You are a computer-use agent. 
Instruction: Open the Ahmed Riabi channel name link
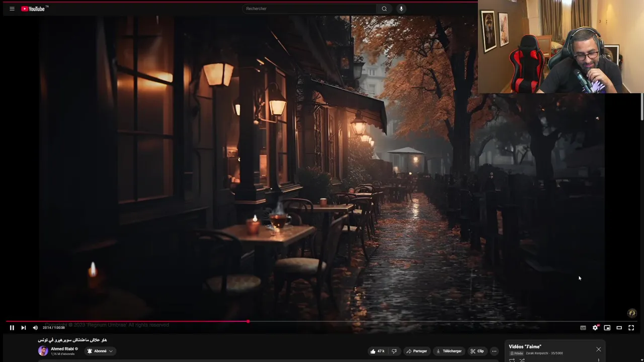pyautogui.click(x=62, y=349)
